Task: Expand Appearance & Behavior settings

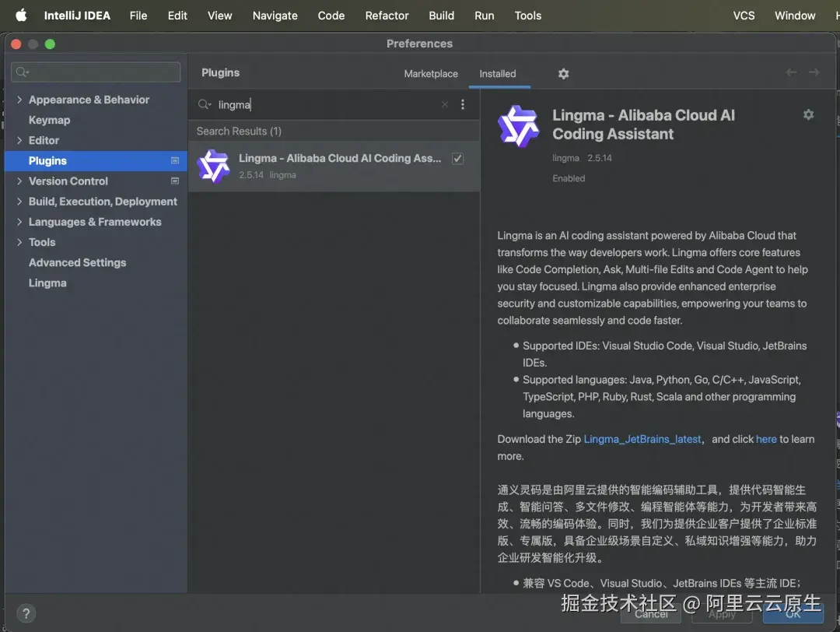Action: 19,100
